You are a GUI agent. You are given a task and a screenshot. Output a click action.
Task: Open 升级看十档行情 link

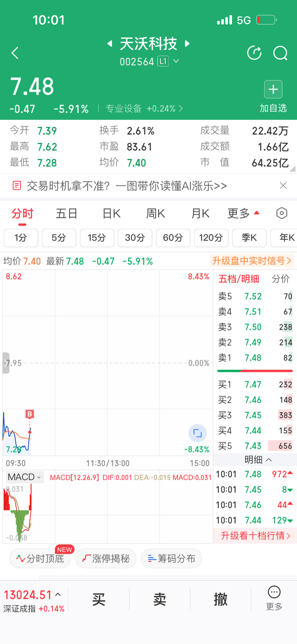tap(255, 536)
